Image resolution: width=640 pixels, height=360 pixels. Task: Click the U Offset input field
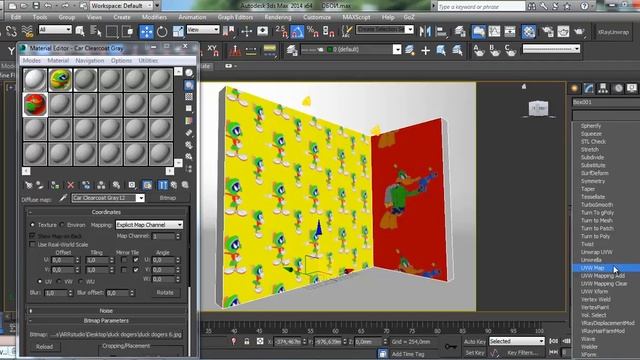tap(63, 260)
